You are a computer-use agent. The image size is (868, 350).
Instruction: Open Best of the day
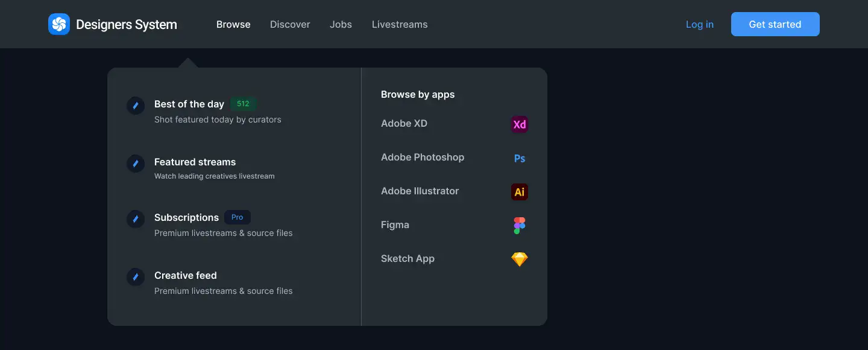pos(189,104)
